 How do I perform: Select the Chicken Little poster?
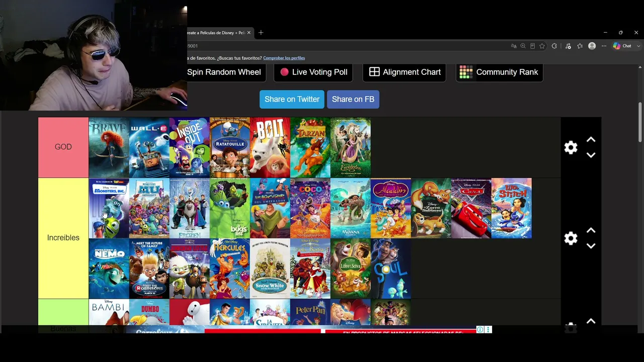tap(190, 268)
